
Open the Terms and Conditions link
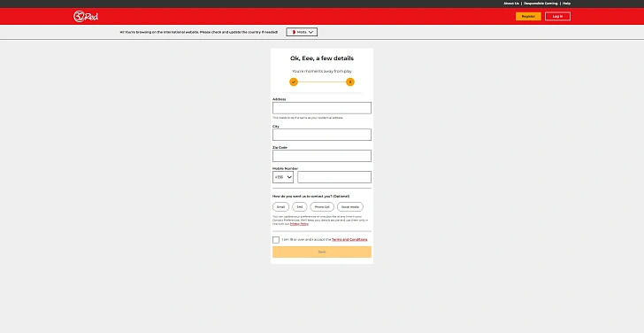[349, 240]
